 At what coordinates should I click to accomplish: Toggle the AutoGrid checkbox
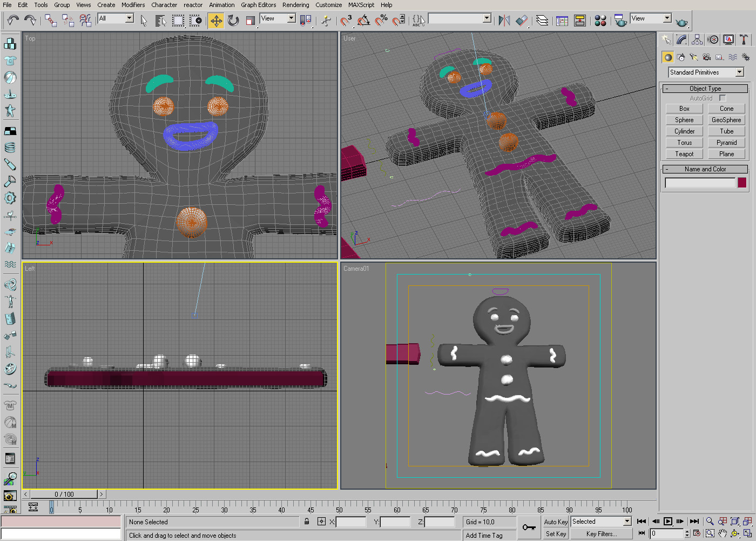[723, 98]
